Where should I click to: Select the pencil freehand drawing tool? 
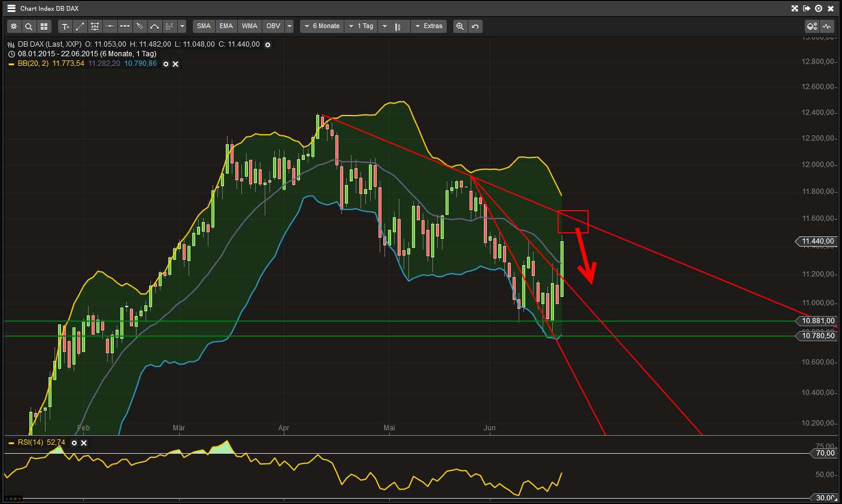(140, 26)
